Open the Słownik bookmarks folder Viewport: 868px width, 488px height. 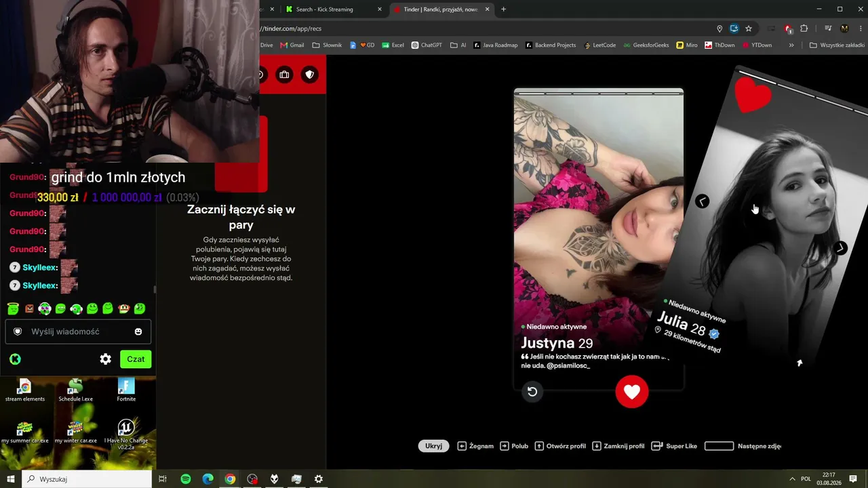tap(327, 45)
